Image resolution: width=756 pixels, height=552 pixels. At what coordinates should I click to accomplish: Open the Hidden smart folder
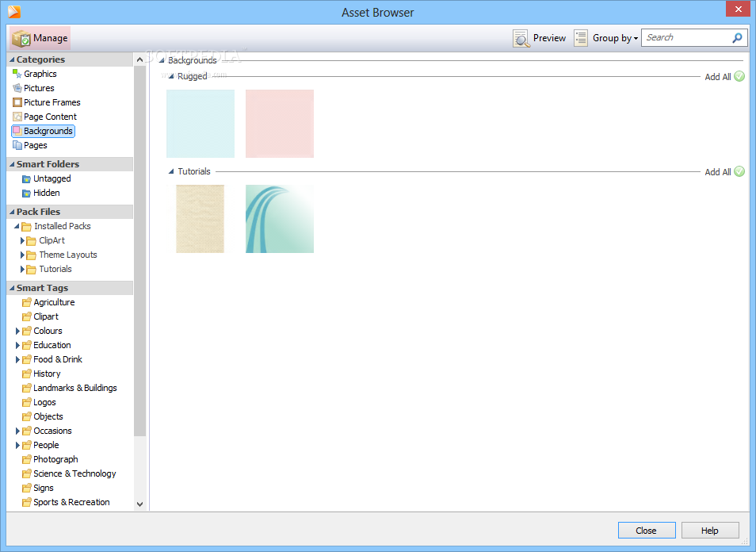(x=47, y=193)
